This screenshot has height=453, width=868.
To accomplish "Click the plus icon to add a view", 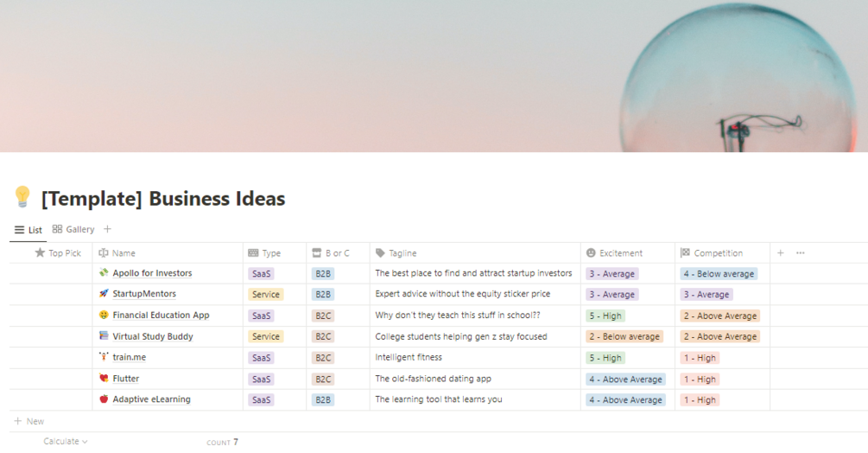I will [107, 229].
